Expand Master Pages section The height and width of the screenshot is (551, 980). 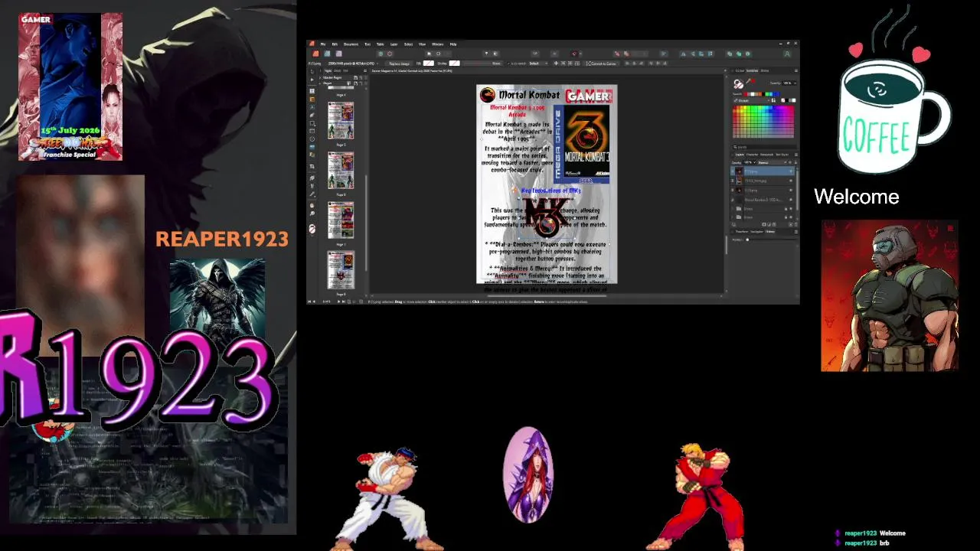point(320,77)
